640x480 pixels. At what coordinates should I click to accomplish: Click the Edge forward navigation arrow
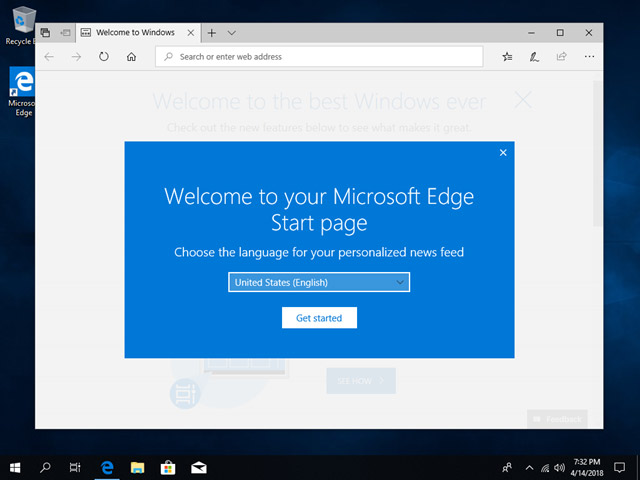pyautogui.click(x=76, y=57)
